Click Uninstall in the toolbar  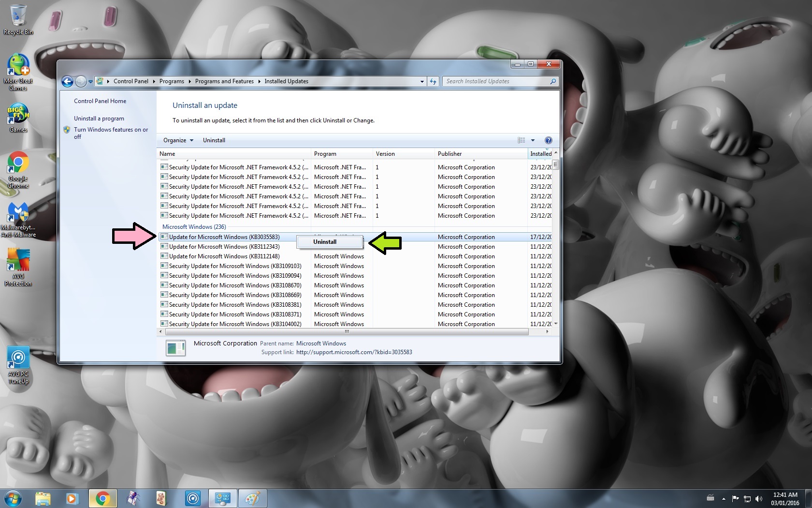[214, 140]
